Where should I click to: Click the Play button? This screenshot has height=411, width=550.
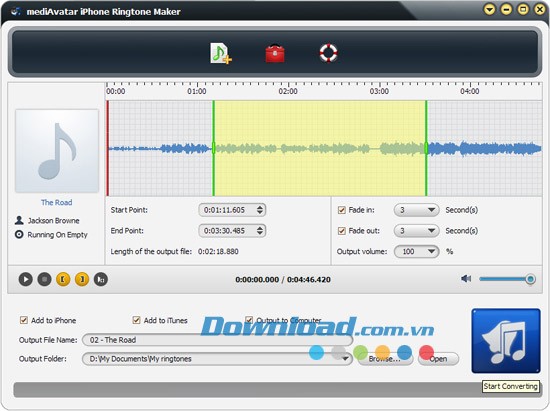[26, 279]
